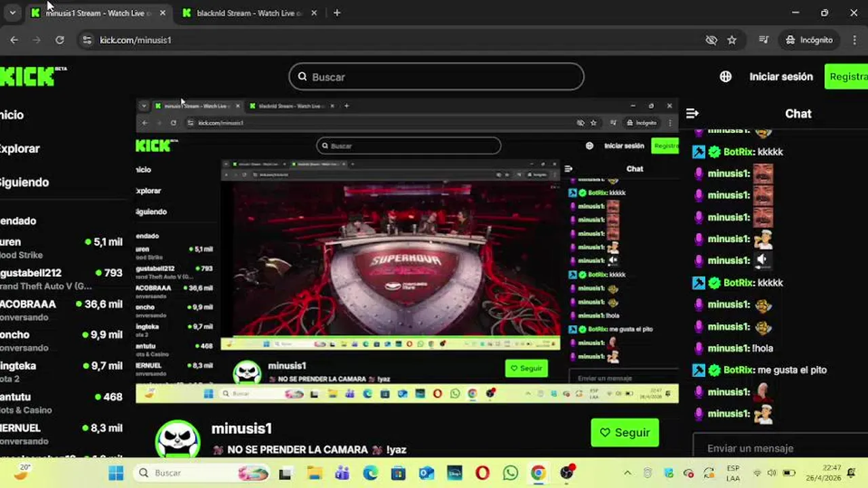
Task: Open Microsoft Teams from the taskbar
Action: coord(342,473)
